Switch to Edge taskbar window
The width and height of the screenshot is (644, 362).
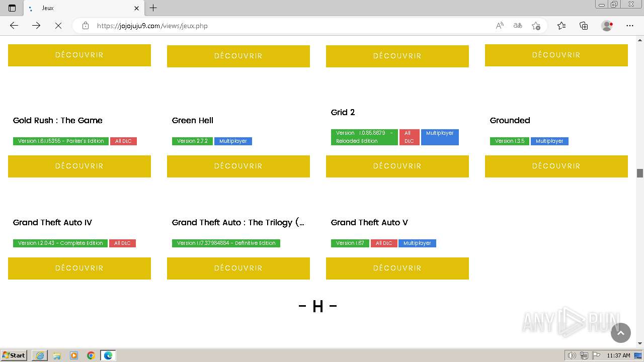click(x=108, y=355)
